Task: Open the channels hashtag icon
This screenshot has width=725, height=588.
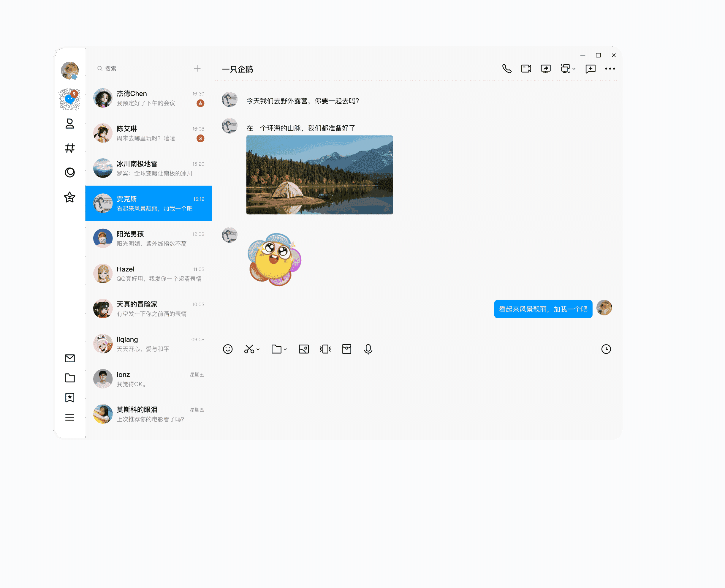Action: coord(70,148)
